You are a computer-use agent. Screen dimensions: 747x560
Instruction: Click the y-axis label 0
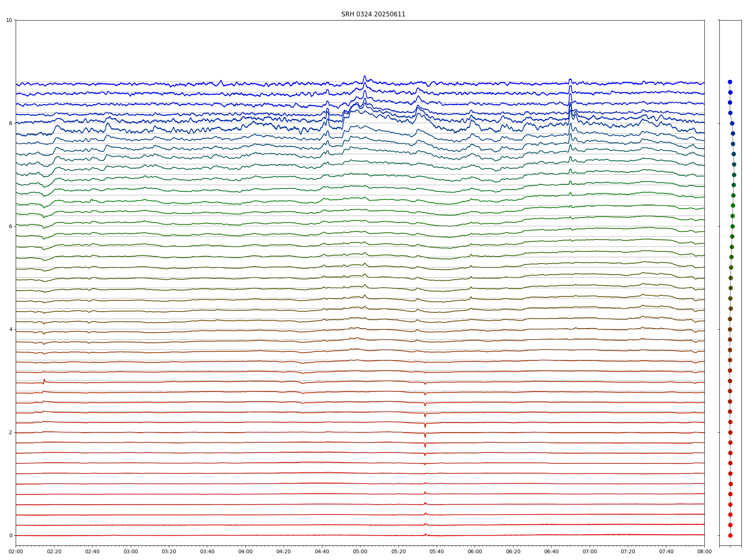(x=10, y=535)
